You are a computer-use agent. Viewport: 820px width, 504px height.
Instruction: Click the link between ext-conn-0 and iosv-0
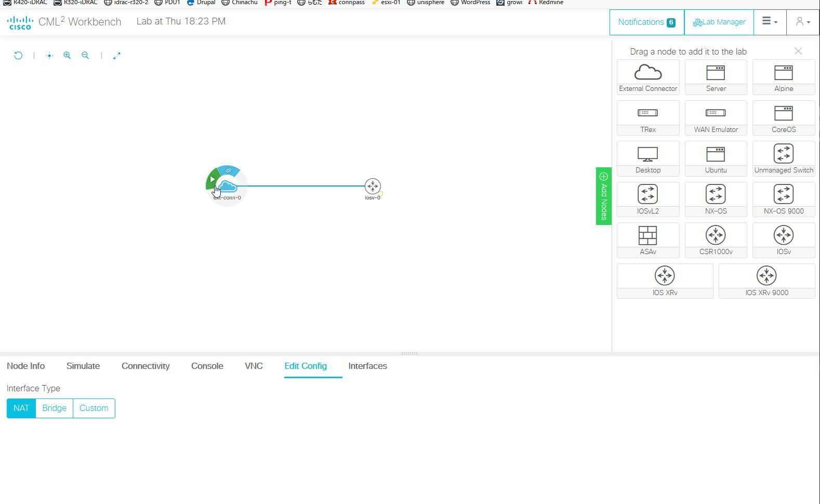pos(301,186)
